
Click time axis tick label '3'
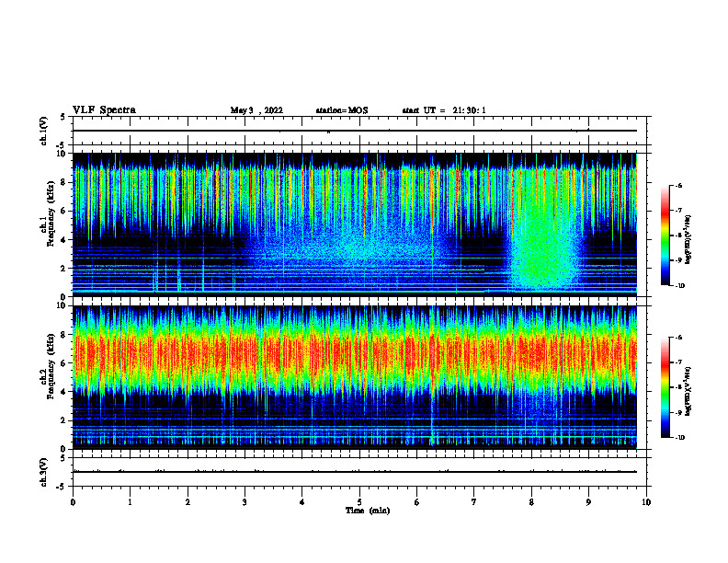click(245, 502)
